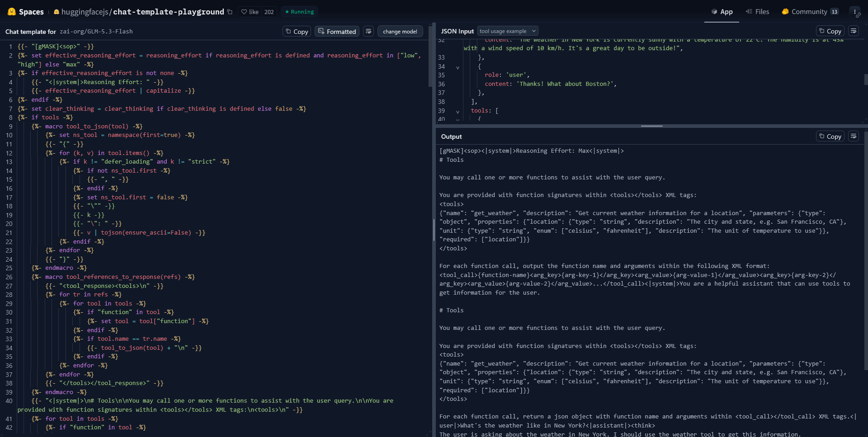Toggle the Formatted template view
This screenshot has width=868, height=437.
(337, 31)
